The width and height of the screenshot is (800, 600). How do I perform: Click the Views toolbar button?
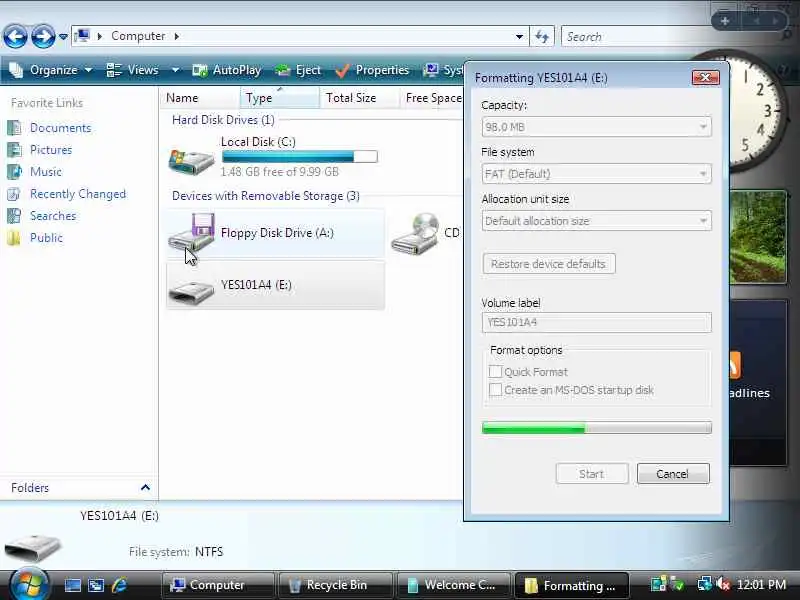point(133,70)
